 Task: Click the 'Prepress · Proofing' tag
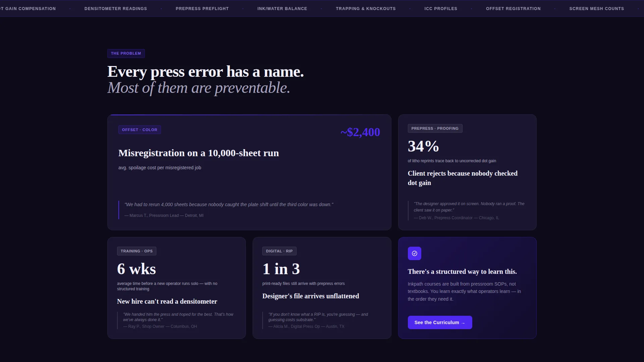click(435, 128)
